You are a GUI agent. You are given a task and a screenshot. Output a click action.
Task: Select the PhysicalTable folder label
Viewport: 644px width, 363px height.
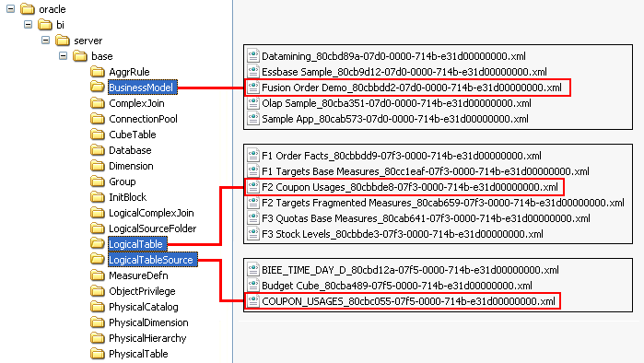click(138, 354)
